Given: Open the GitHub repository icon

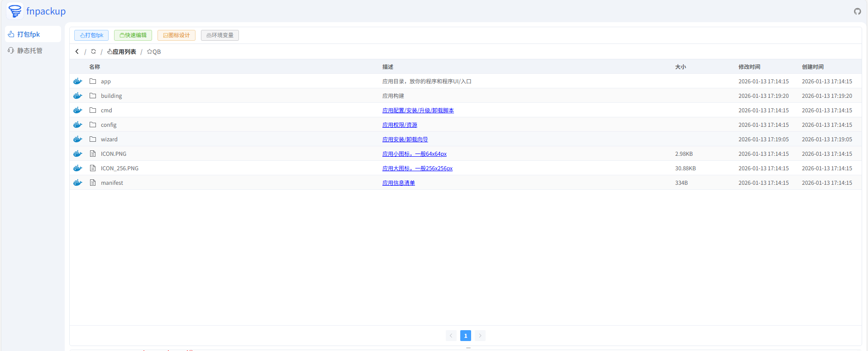Looking at the screenshot, I should click(x=858, y=11).
